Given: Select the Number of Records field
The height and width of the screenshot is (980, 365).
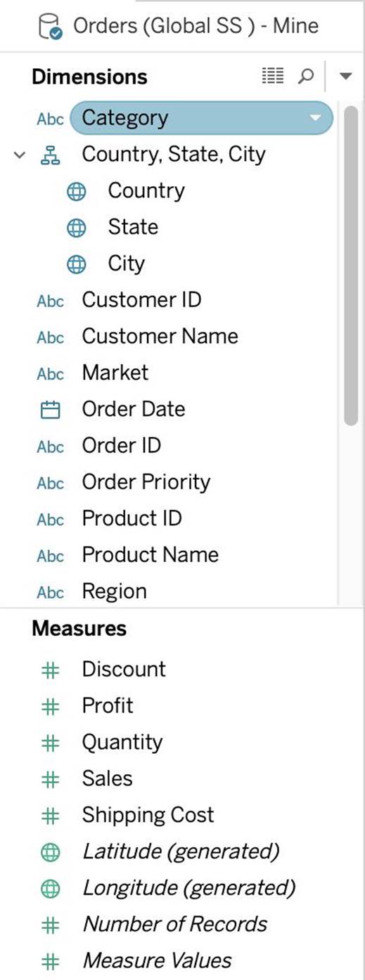Looking at the screenshot, I should [x=175, y=924].
